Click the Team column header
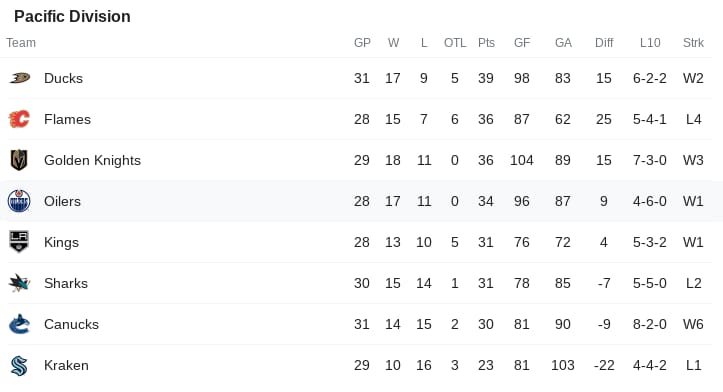The height and width of the screenshot is (392, 723). [x=21, y=43]
